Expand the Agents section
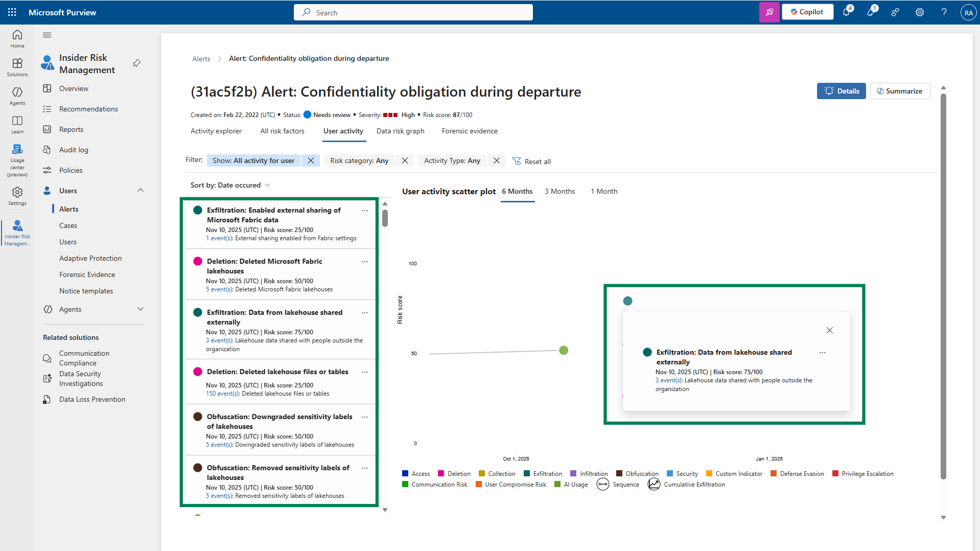 141,309
